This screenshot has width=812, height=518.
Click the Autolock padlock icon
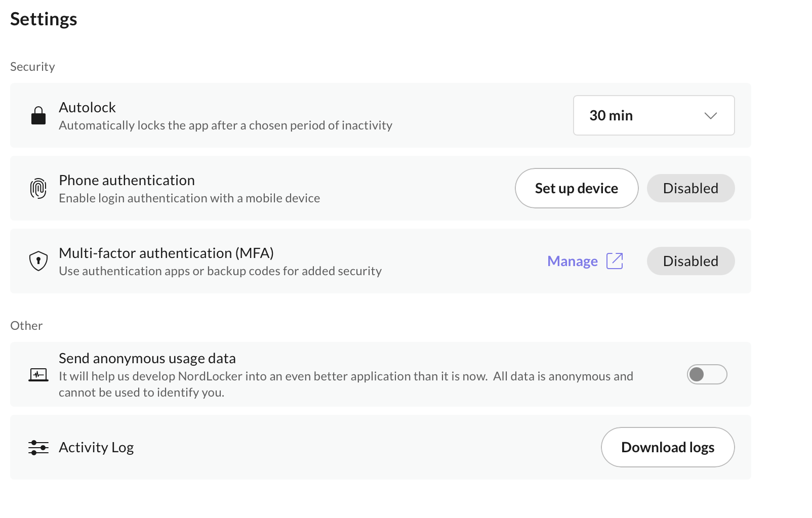pyautogui.click(x=38, y=115)
